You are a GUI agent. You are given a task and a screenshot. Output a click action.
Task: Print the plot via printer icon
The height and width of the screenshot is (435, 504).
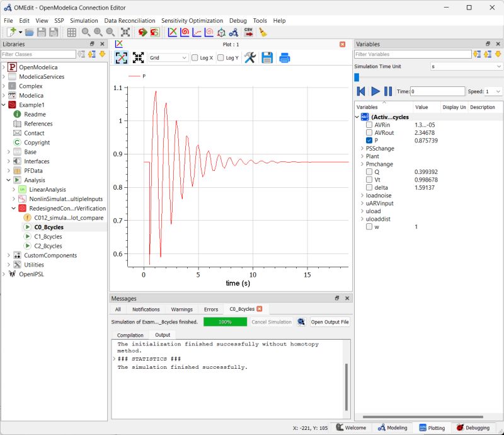(x=285, y=57)
